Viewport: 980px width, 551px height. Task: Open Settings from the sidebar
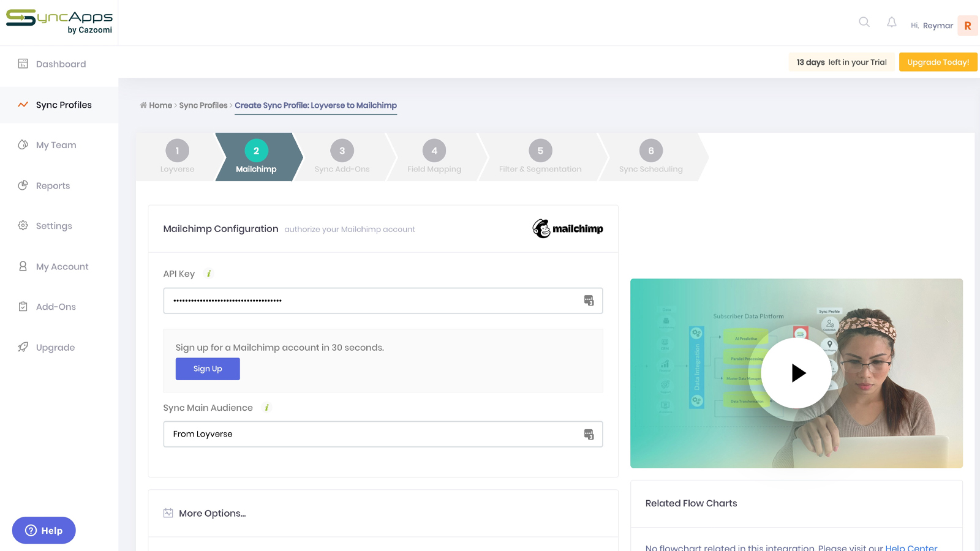tap(53, 225)
